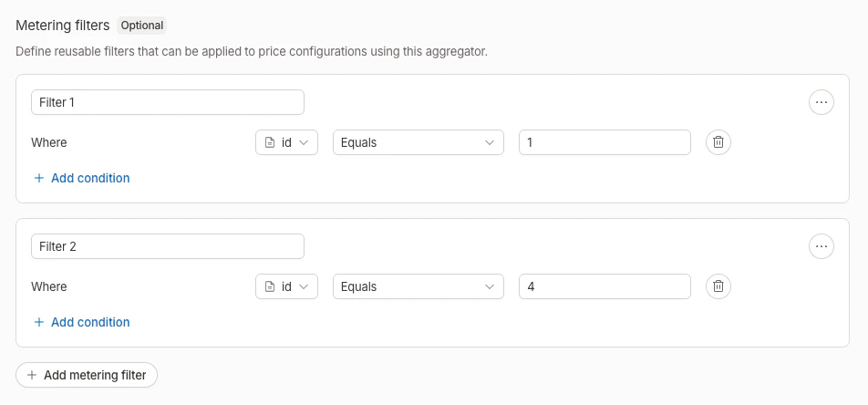Expand the Equals operator dropdown in Filter 2
The height and width of the screenshot is (405, 868).
pos(418,286)
